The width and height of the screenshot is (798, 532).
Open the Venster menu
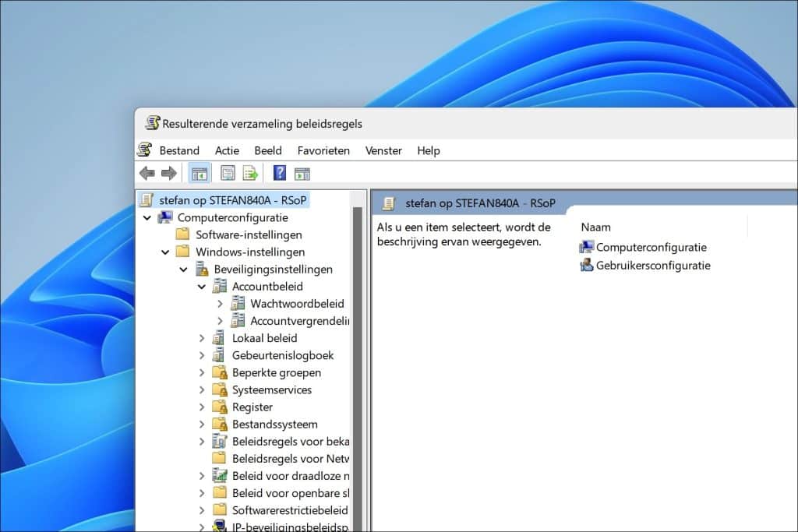[383, 150]
